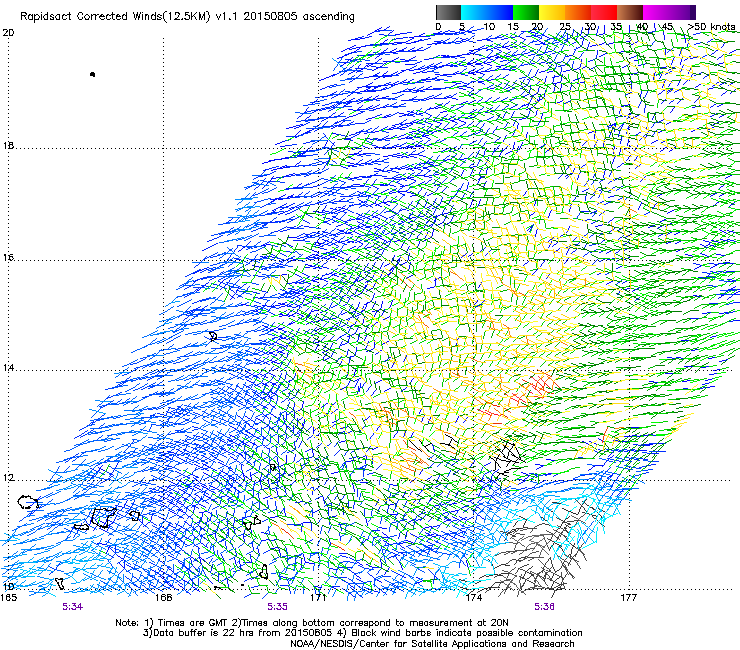Viewport: 740px width, 650px height.
Task: Click the small island outline near 14.5N 169E
Action: 213,336
